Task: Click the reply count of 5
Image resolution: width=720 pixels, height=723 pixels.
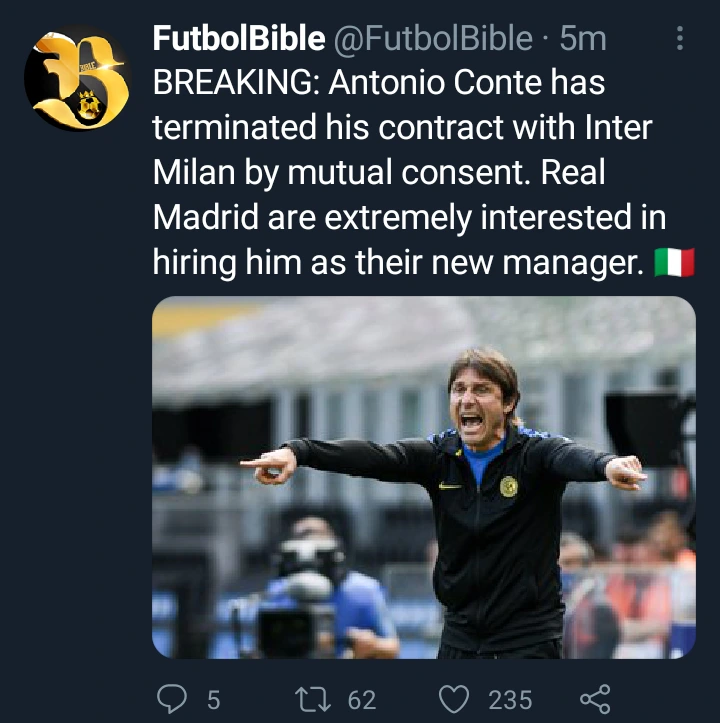Action: [213, 699]
